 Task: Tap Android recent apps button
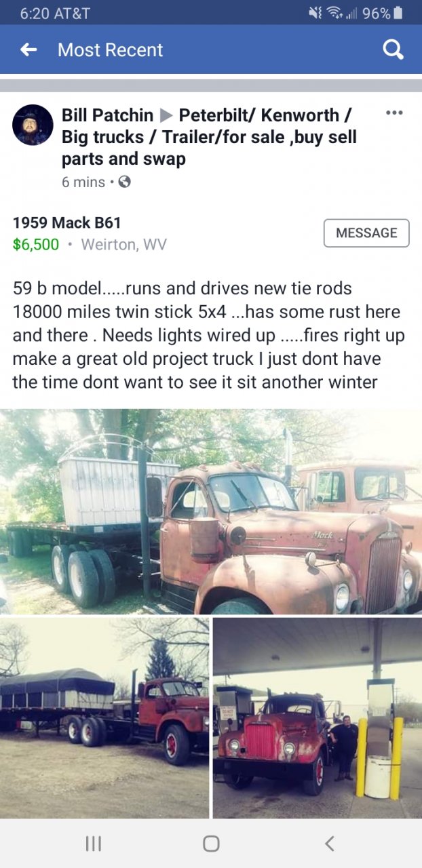(x=94, y=843)
